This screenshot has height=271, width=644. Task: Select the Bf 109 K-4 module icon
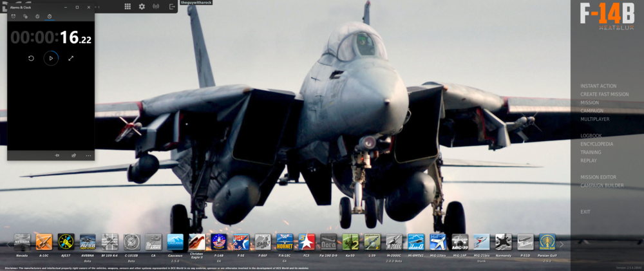coord(109,242)
